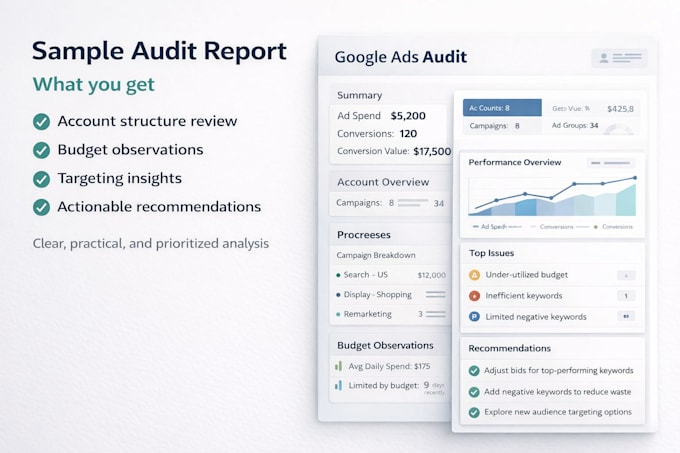Click the Conversion Value $17,500 row
Screen dimensions: 680x453
pyautogui.click(x=394, y=151)
